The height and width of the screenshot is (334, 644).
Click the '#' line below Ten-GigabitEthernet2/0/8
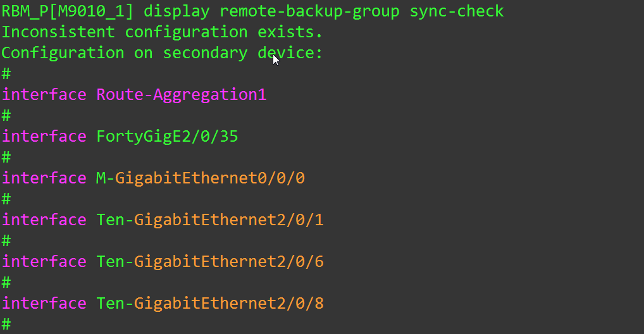click(x=6, y=324)
